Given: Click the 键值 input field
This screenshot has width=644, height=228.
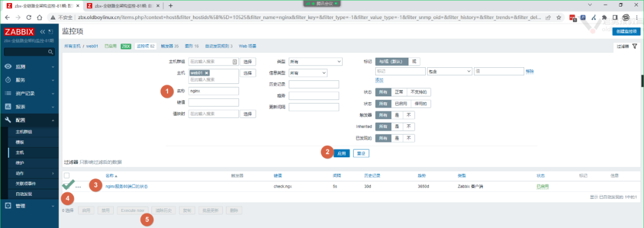Looking at the screenshot, I should (213, 102).
